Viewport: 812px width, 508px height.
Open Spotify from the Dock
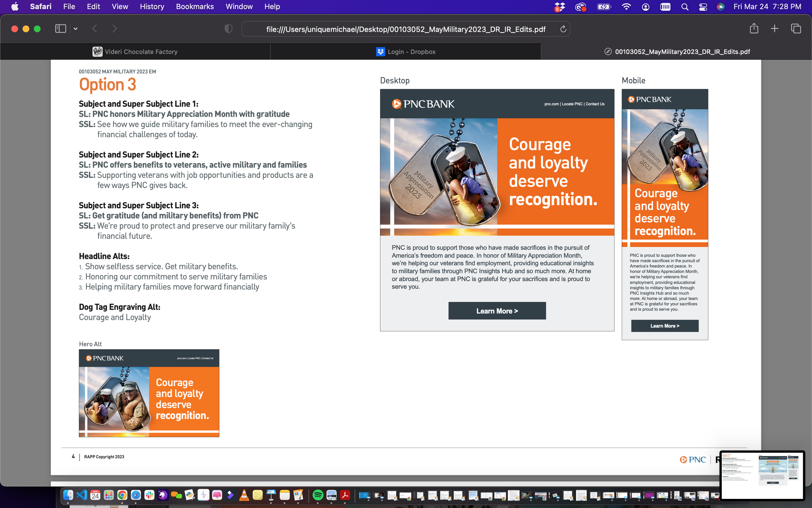pyautogui.click(x=318, y=495)
